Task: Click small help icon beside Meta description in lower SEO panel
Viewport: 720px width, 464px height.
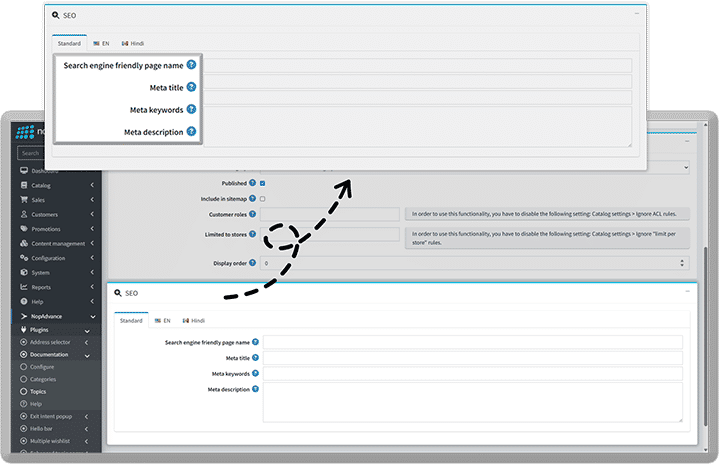Action: 255,389
